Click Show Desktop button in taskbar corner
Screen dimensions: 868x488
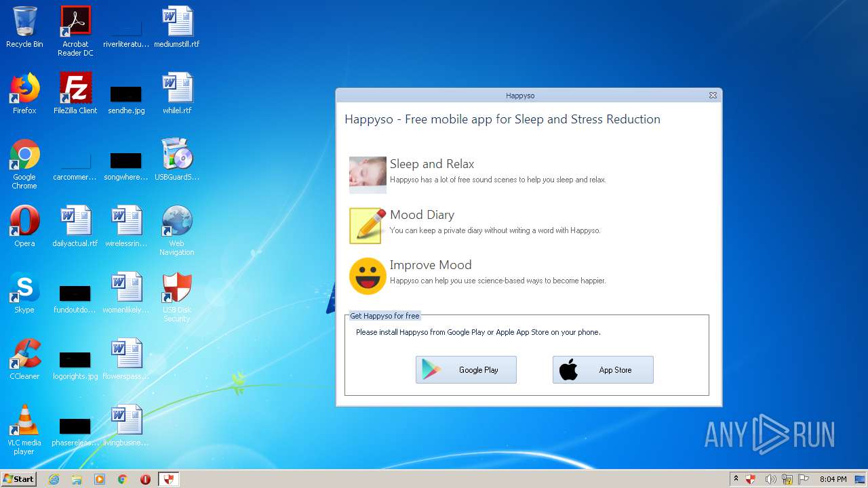[x=861, y=479]
